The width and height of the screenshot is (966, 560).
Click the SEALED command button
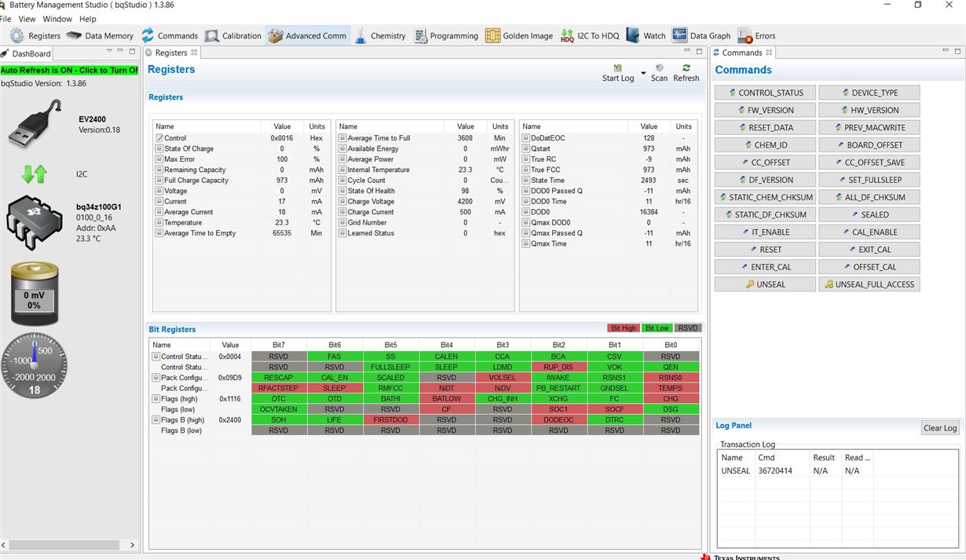(x=869, y=214)
